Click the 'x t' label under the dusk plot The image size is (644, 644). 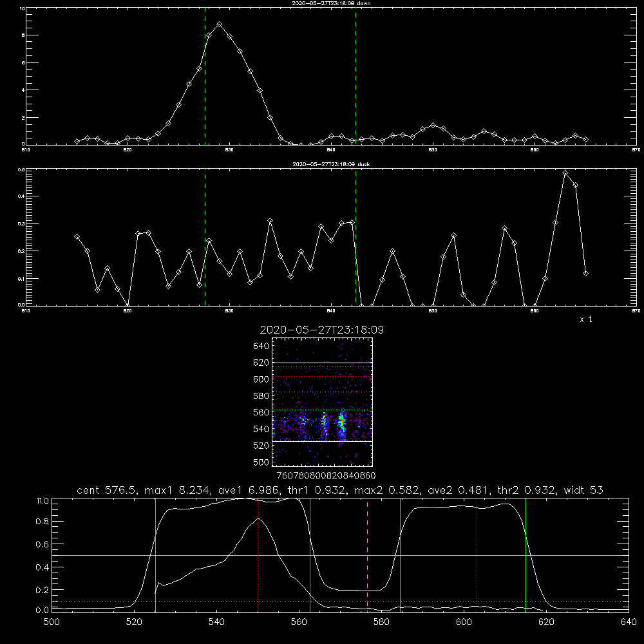pyautogui.click(x=585, y=319)
